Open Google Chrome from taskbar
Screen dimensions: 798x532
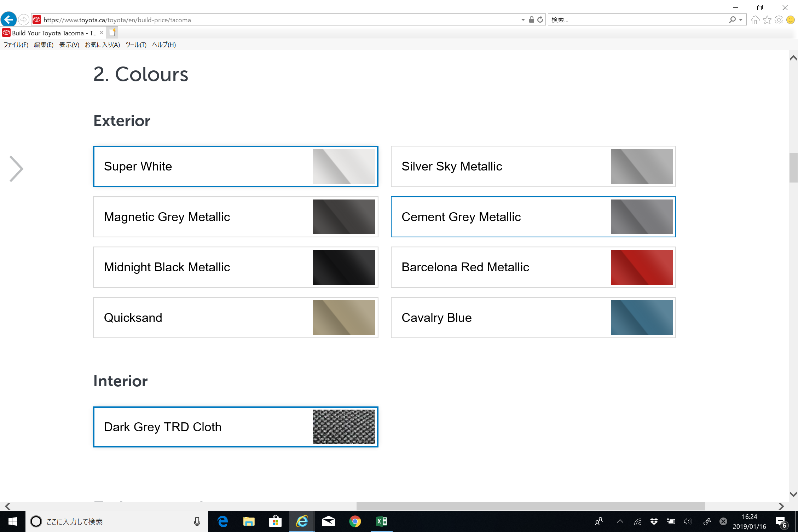355,521
